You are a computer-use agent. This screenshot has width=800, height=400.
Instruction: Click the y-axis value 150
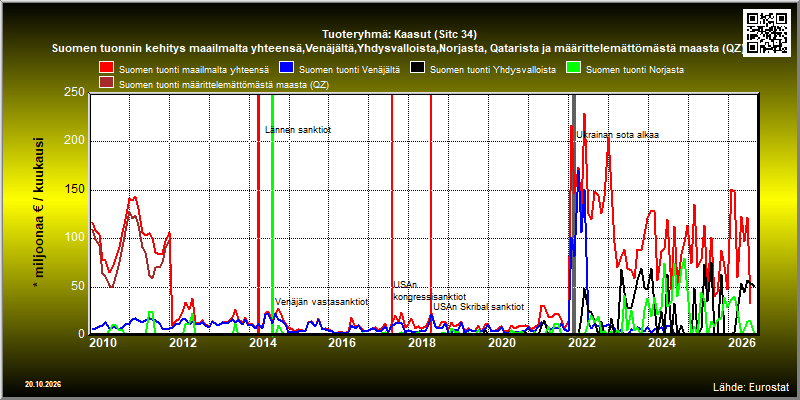(x=75, y=190)
